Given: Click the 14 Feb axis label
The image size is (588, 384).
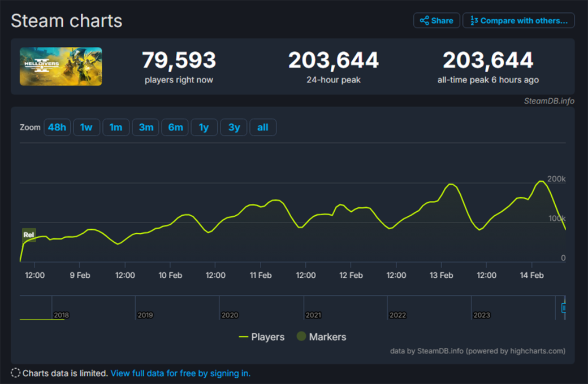Looking at the screenshot, I should pos(531,276).
